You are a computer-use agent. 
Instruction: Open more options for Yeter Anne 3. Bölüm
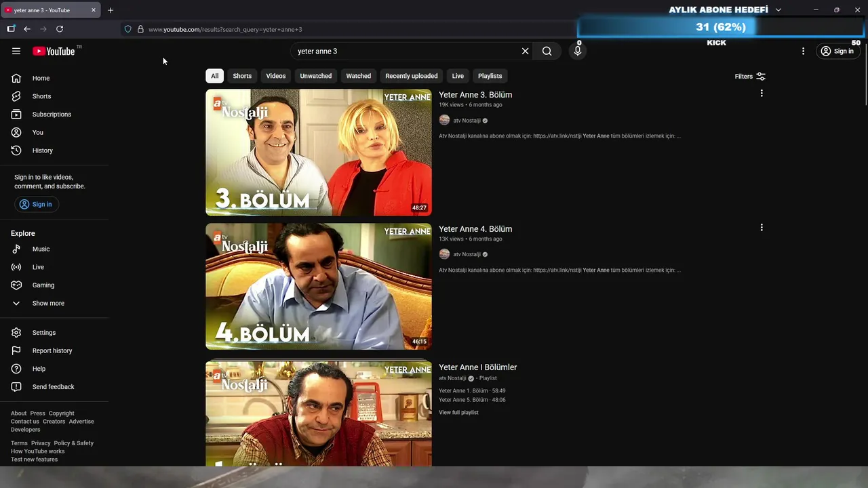point(762,94)
